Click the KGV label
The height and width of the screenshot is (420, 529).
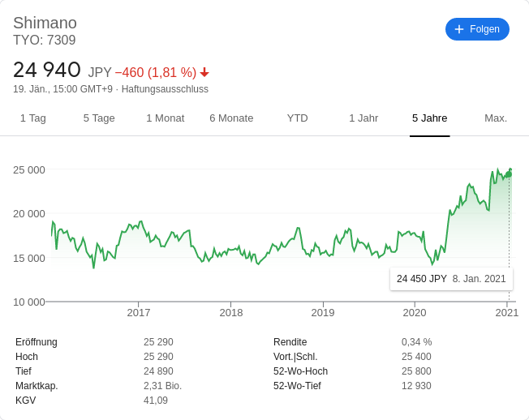click(x=26, y=401)
